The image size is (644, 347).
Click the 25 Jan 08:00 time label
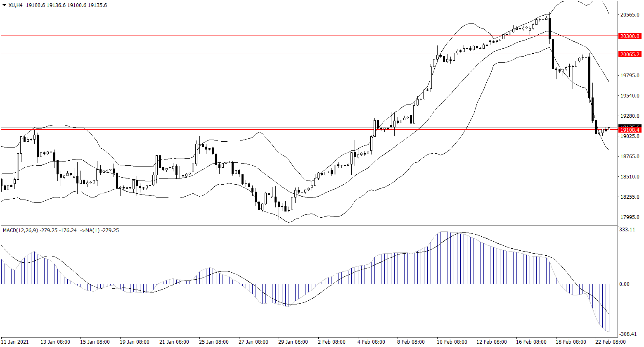[213, 342]
